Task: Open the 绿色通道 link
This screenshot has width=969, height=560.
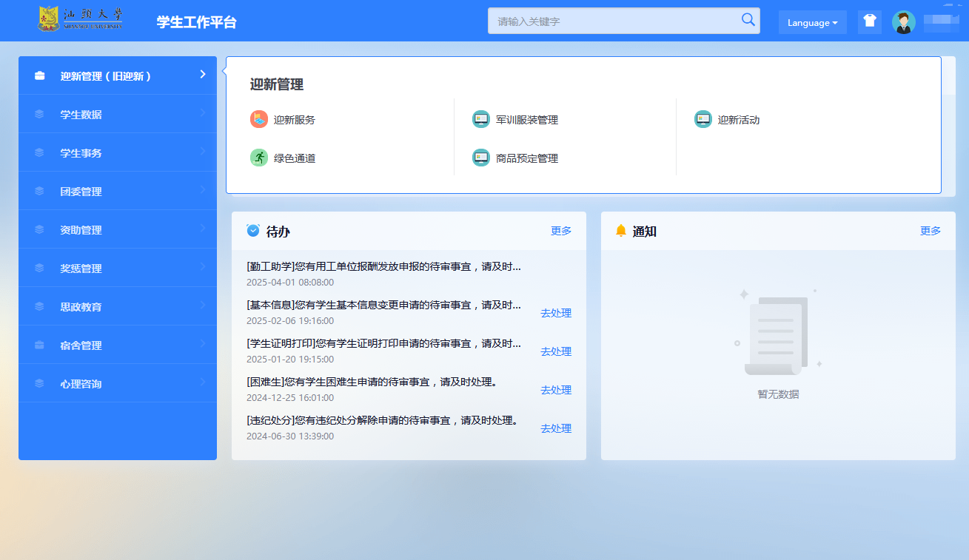Action: (295, 158)
